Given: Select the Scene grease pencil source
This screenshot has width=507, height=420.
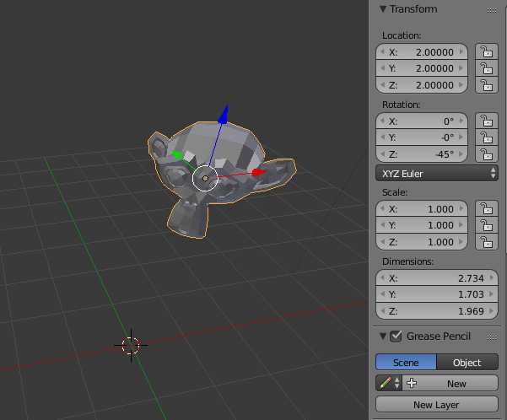Looking at the screenshot, I should pyautogui.click(x=406, y=363).
